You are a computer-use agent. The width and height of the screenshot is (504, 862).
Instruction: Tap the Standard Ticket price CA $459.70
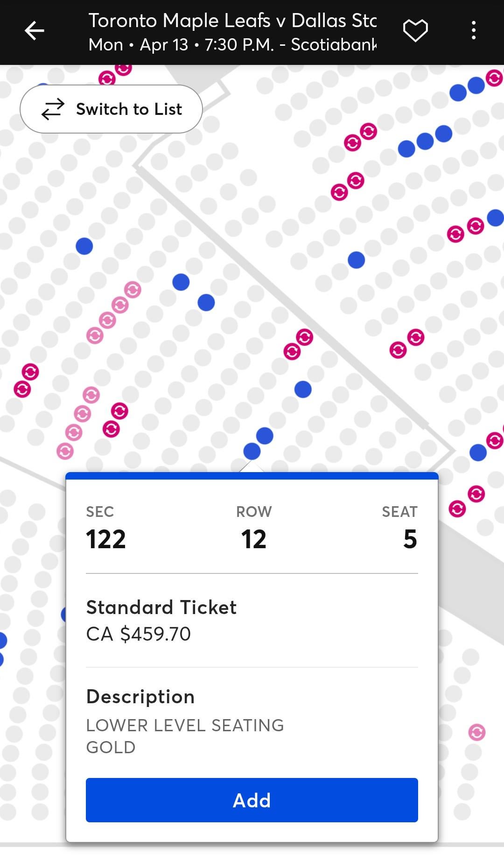tap(139, 634)
